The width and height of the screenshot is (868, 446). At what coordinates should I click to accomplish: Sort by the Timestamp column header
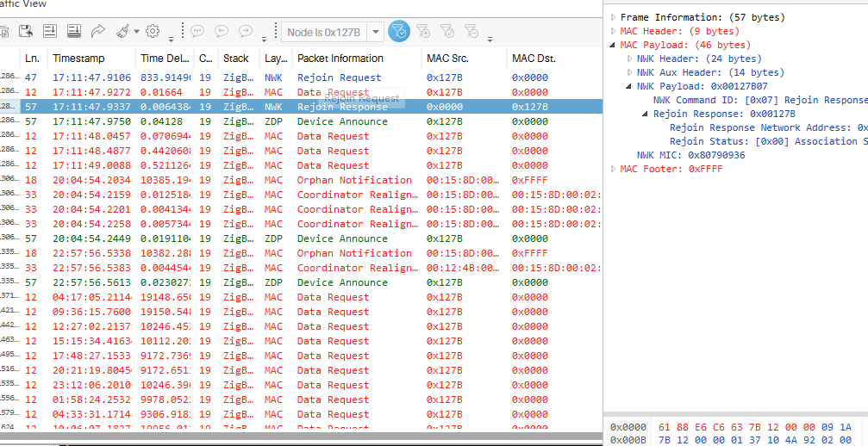click(x=91, y=58)
